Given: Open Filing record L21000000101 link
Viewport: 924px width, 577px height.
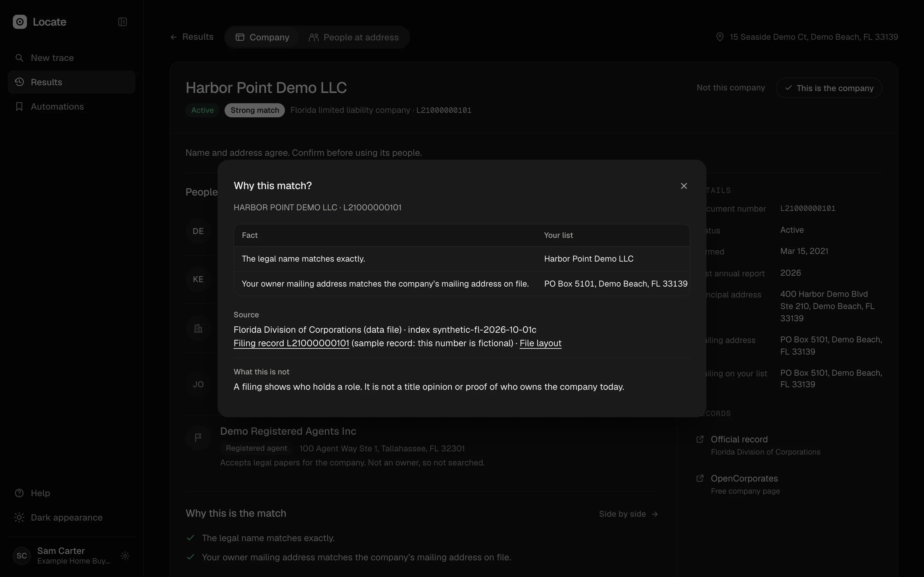Looking at the screenshot, I should (x=291, y=343).
